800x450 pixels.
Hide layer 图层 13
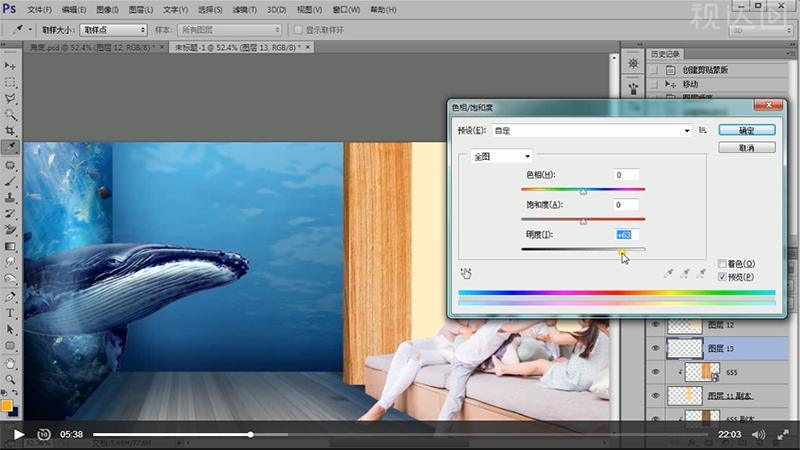656,348
